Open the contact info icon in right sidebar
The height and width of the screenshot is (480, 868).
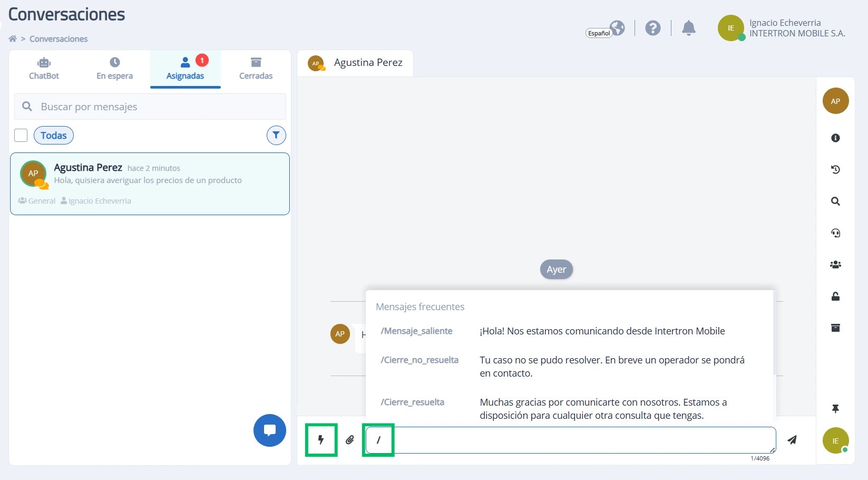(x=835, y=138)
